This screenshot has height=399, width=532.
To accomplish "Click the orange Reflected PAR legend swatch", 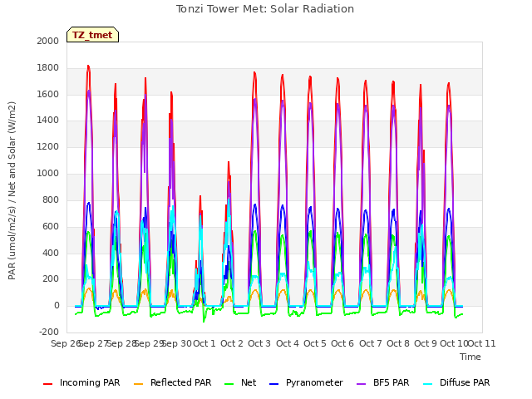I will coord(139,384).
